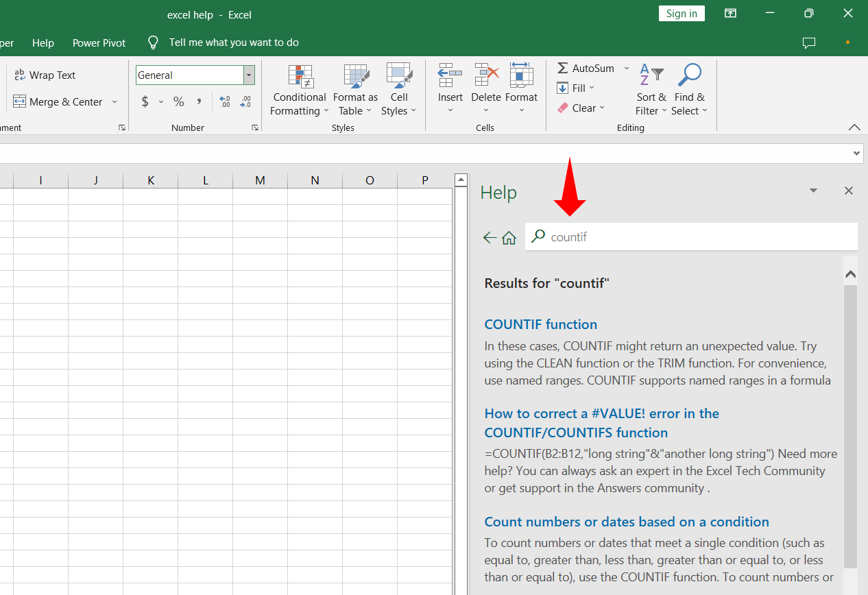Click Merge & Center button

58,101
